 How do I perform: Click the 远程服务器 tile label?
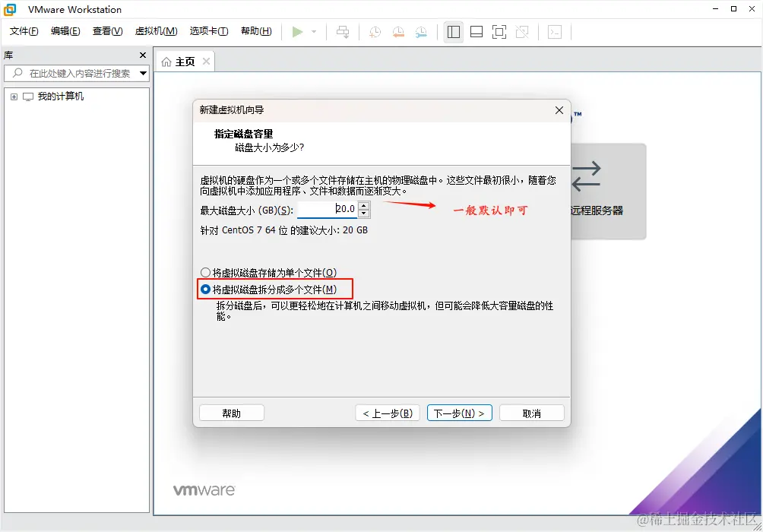597,211
